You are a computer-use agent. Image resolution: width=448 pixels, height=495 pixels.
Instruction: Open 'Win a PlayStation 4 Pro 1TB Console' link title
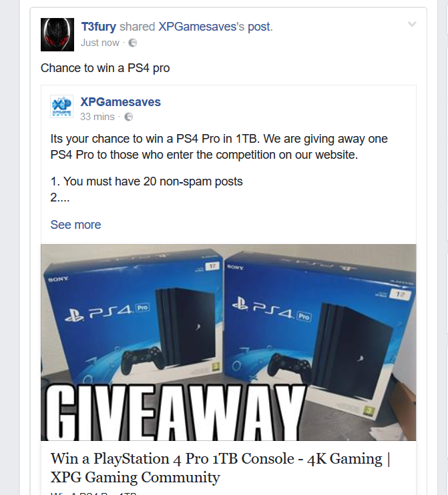(x=220, y=468)
